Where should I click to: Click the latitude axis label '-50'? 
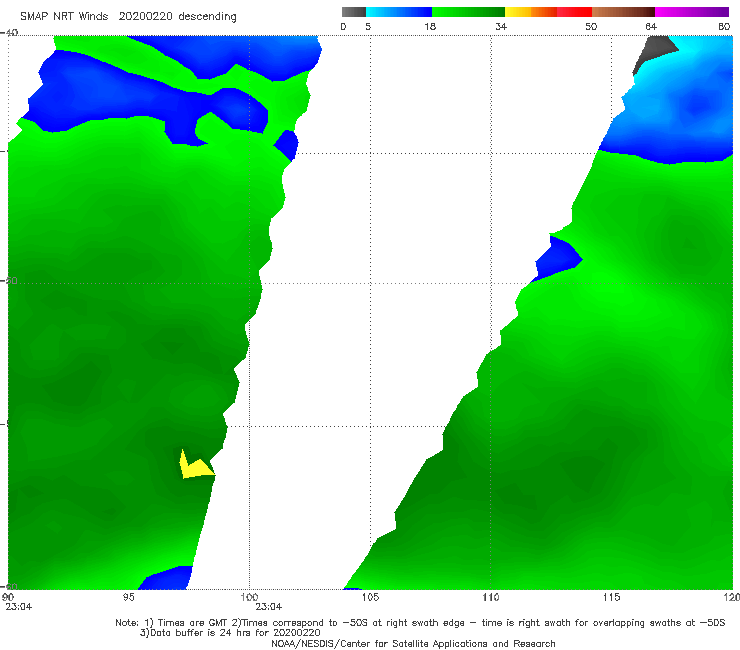tap(9, 281)
